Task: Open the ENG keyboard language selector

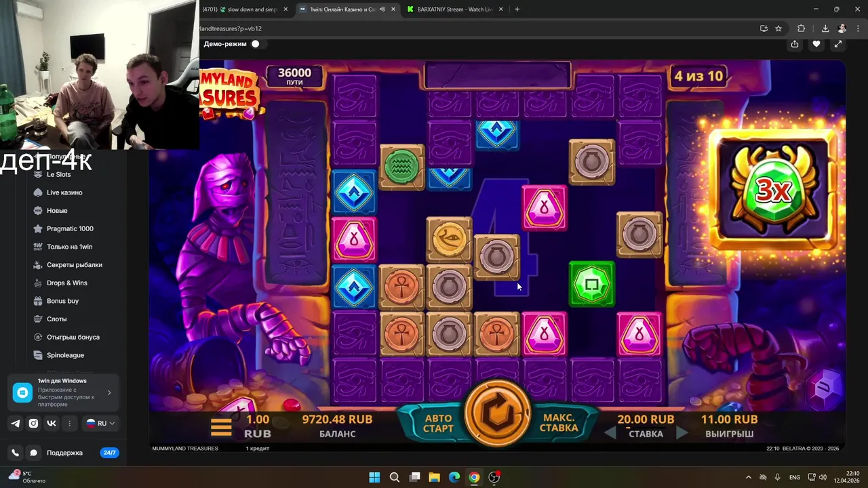Action: coord(795,477)
